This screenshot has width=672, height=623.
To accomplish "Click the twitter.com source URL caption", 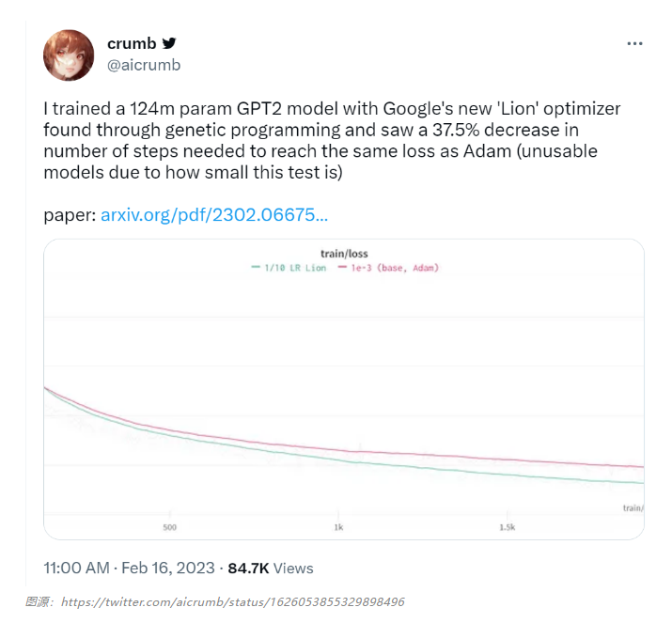I will point(232,601).
